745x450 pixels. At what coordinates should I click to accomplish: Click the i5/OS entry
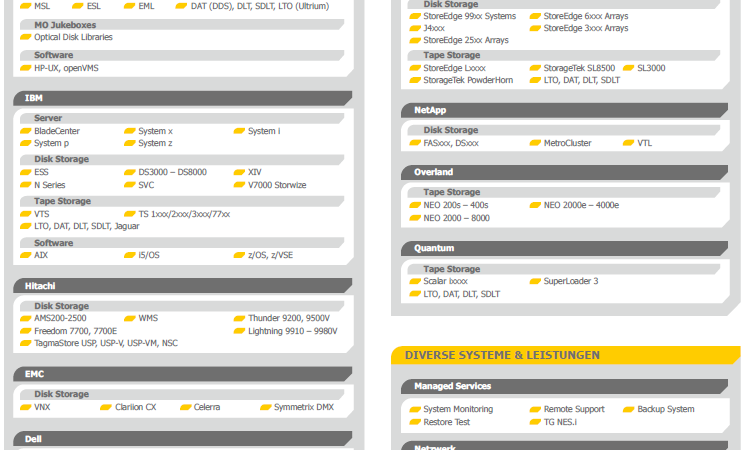pyautogui.click(x=149, y=255)
